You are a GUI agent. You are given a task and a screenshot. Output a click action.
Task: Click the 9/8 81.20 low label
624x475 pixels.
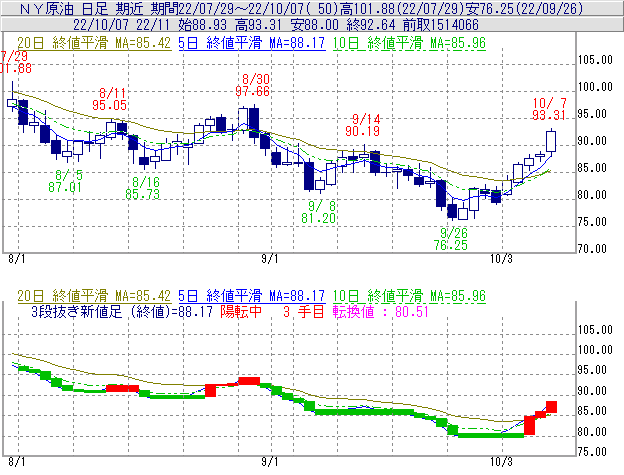click(319, 212)
